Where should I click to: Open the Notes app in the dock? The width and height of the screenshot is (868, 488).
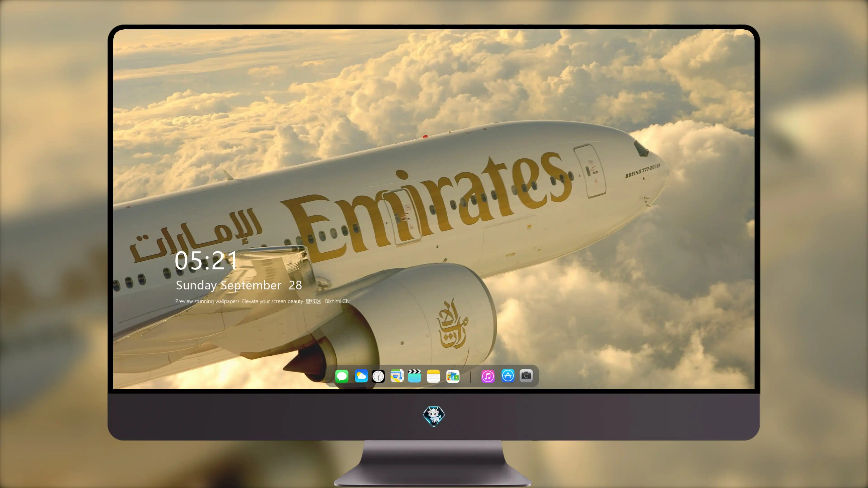tap(433, 376)
